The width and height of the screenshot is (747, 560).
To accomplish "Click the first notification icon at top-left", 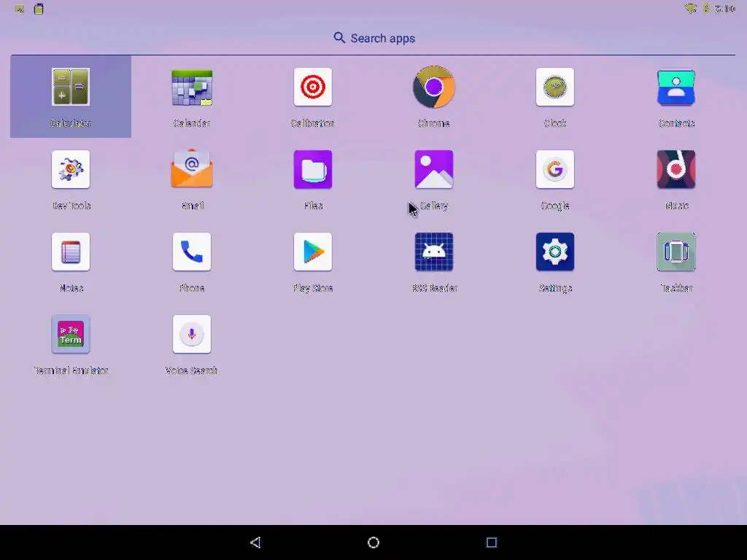I will click(x=20, y=9).
